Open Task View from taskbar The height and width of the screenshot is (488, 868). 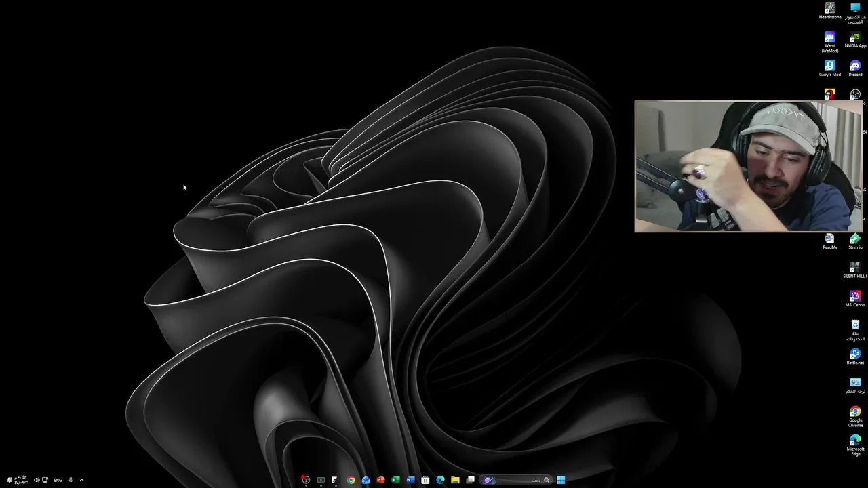[470, 480]
